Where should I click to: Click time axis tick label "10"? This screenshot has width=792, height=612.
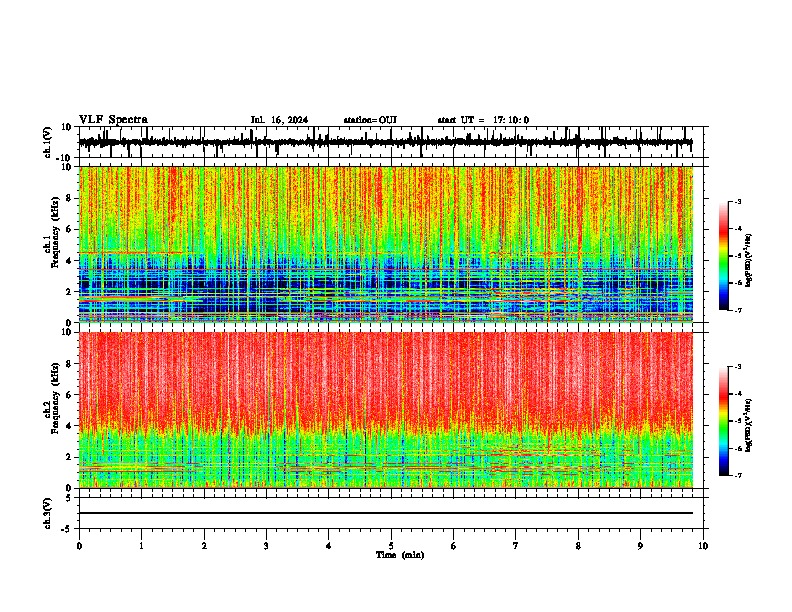703,546
